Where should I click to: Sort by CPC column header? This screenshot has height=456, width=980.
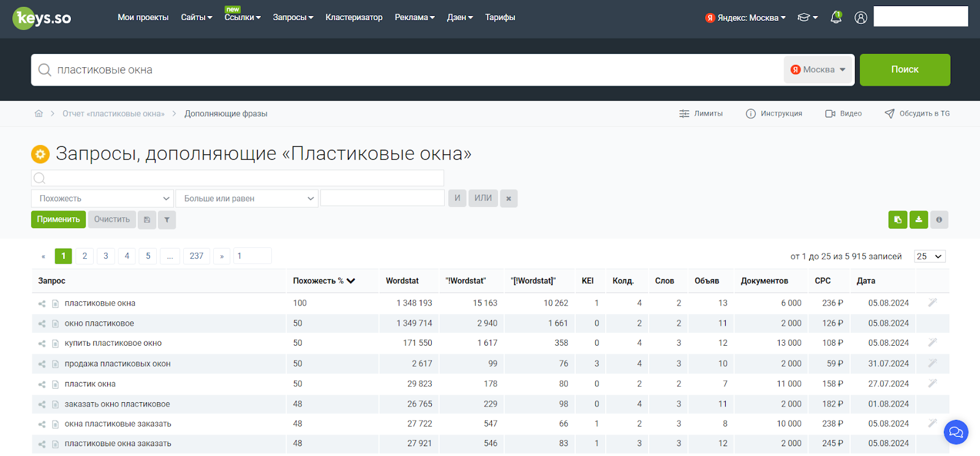(823, 281)
